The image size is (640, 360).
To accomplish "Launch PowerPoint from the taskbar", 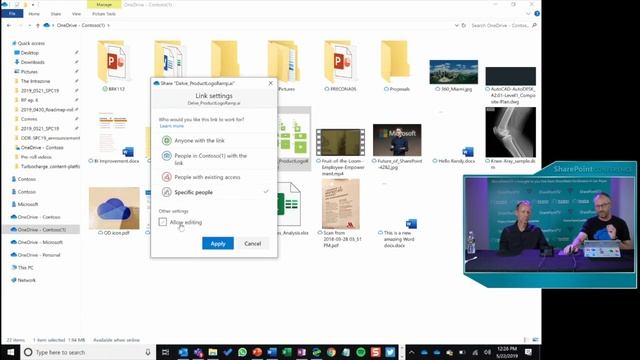I will pyautogui.click(x=257, y=352).
